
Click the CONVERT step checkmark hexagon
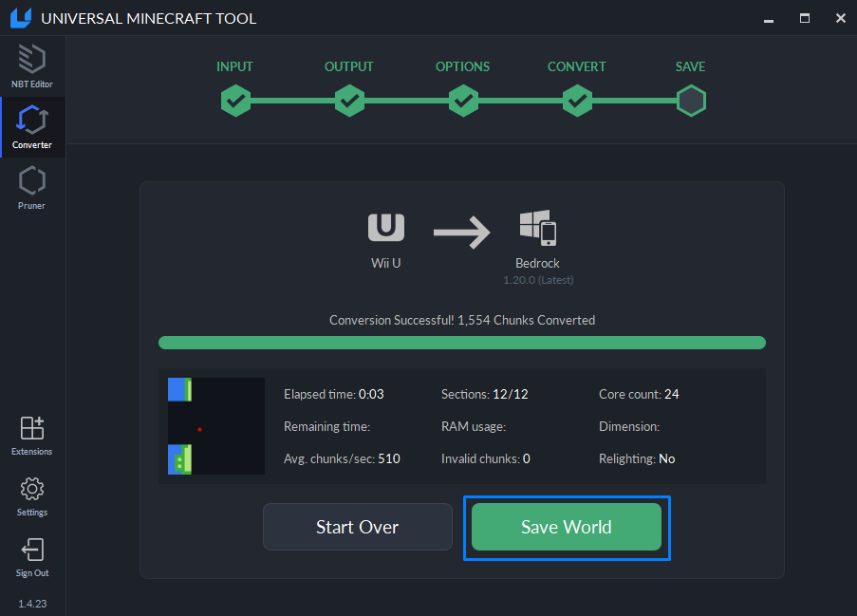click(x=577, y=101)
